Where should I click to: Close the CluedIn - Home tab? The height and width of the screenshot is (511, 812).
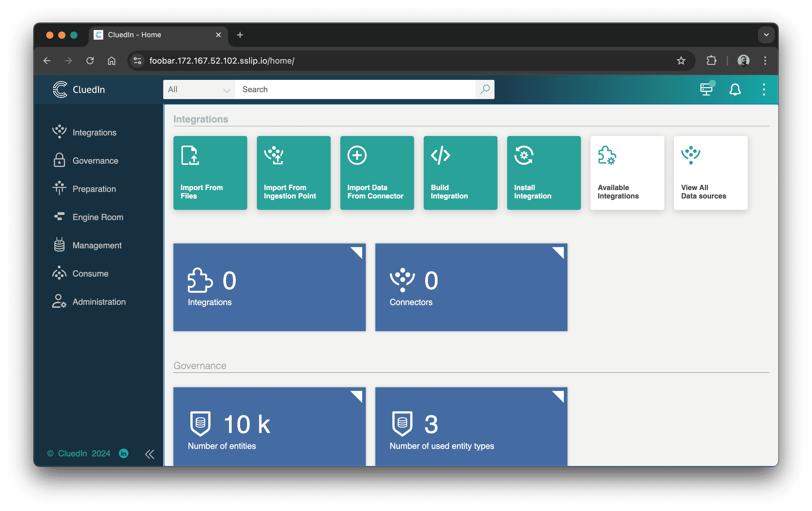coord(218,35)
